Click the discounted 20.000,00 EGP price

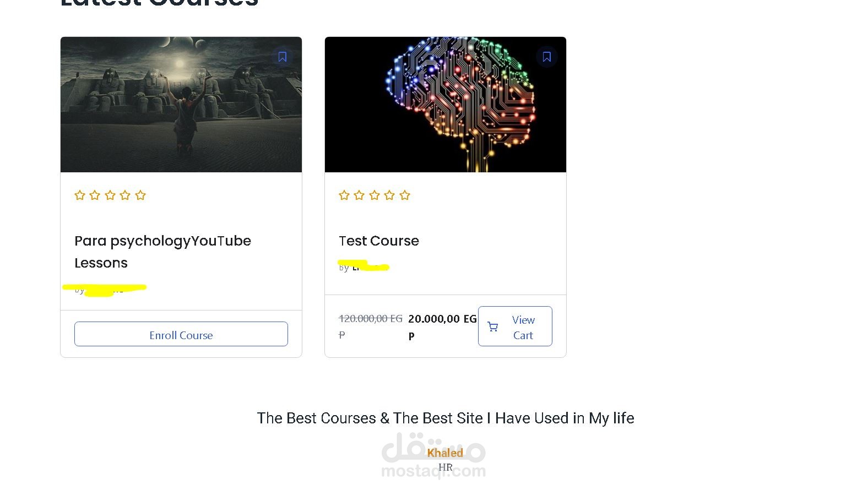pos(442,327)
